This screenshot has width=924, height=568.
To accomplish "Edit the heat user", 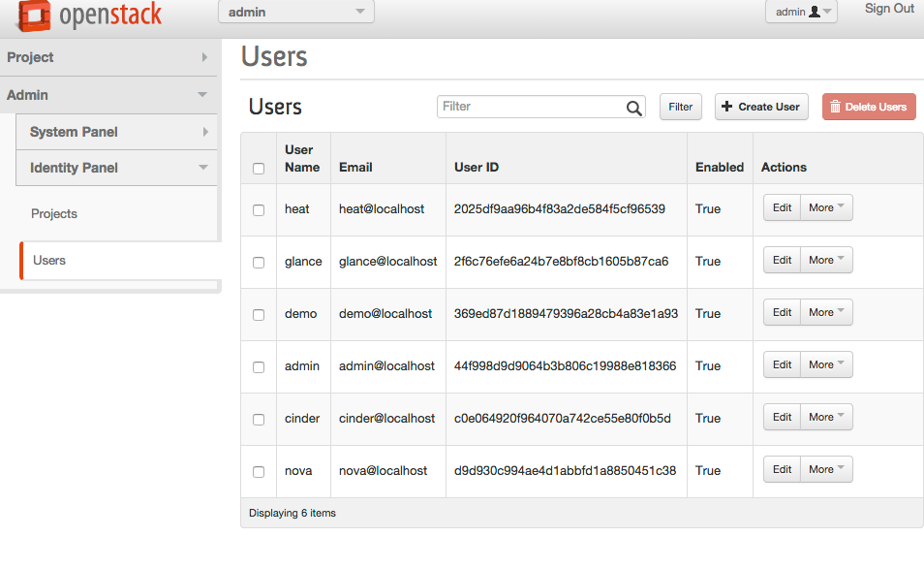I will (782, 207).
